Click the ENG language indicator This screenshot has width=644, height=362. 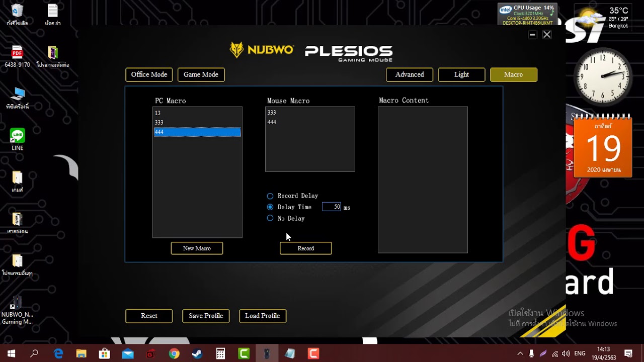pyautogui.click(x=580, y=353)
